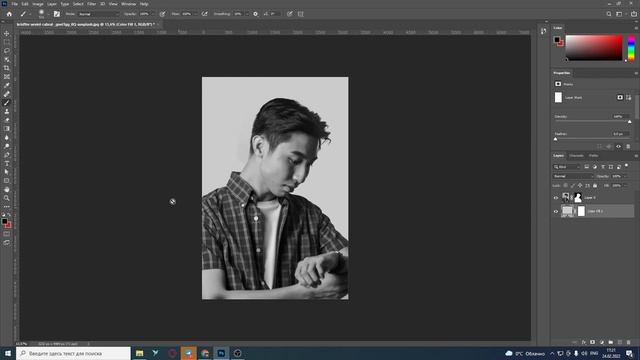Select the Clone Stamp tool
Image resolution: width=640 pixels, height=360 pixels.
click(7, 111)
